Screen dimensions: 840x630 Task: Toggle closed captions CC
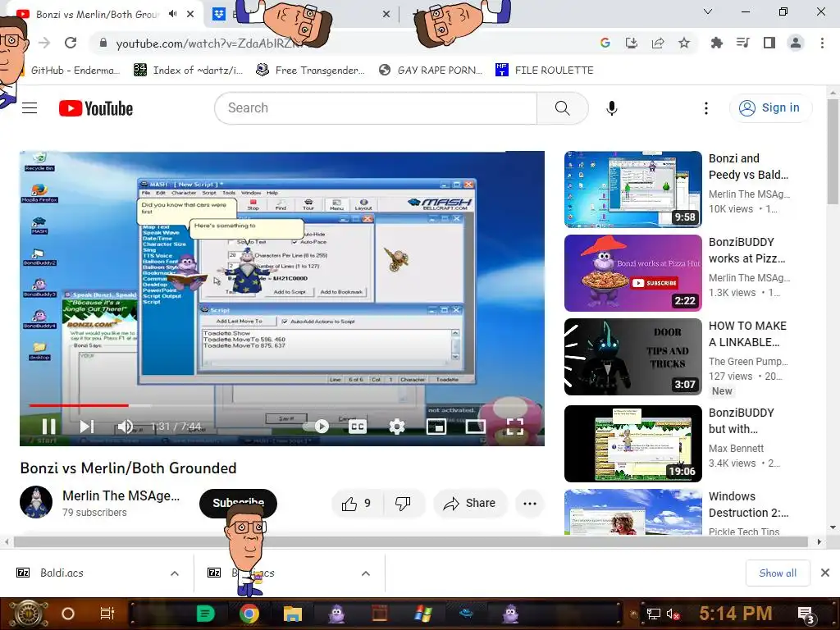358,427
